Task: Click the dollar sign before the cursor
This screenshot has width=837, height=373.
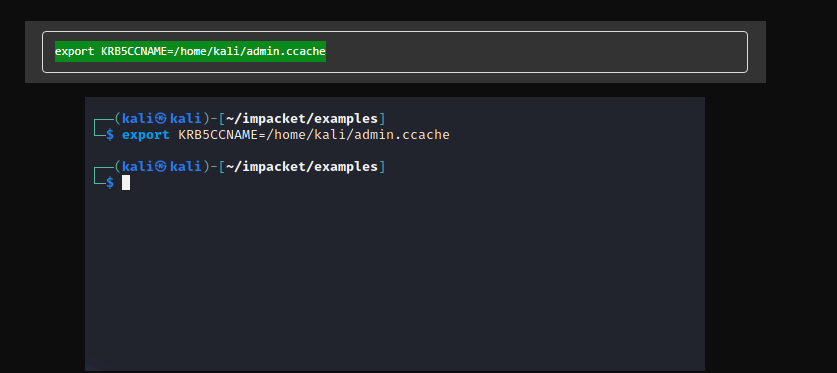Action: 110,183
